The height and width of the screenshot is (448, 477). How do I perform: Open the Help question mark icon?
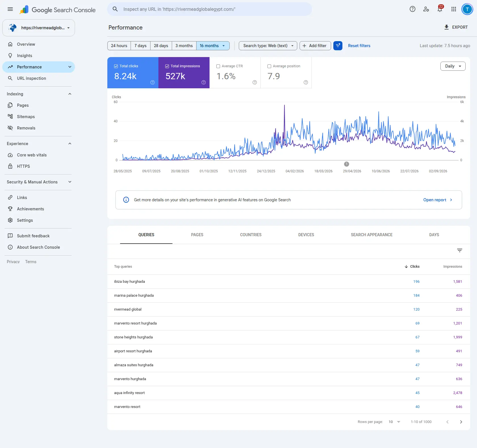413,9
